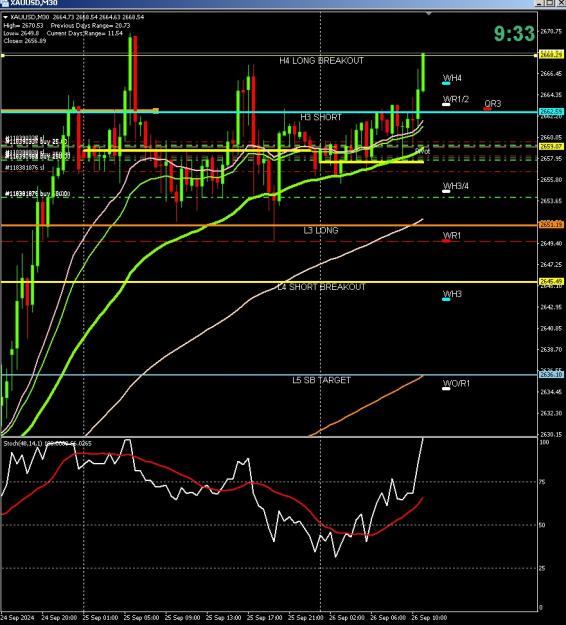Screen dimensions: 566x625
Task: Select the white WR1/2 level marker
Action: (446, 104)
